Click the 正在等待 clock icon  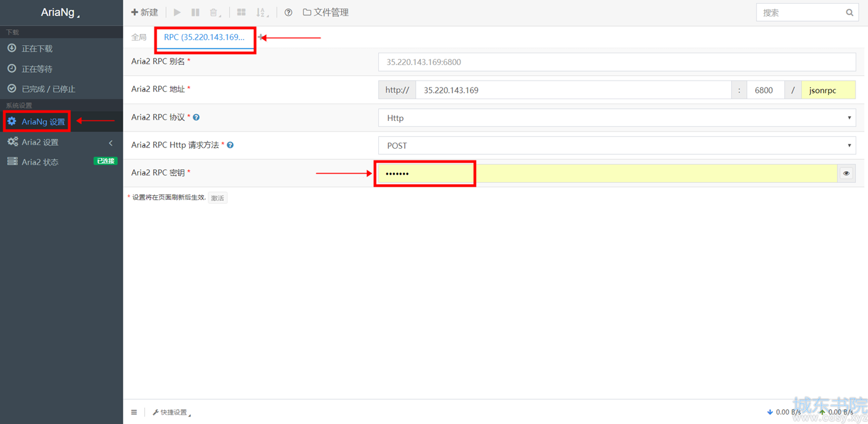click(12, 69)
